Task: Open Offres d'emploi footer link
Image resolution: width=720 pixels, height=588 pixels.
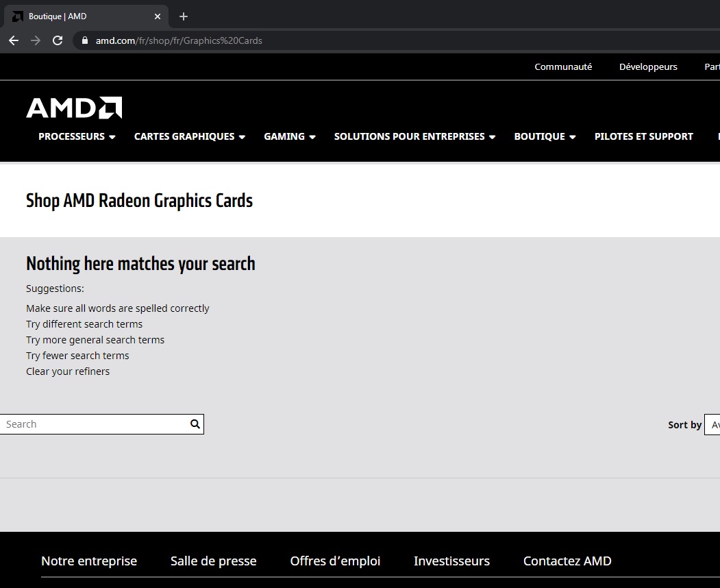Action: click(335, 561)
